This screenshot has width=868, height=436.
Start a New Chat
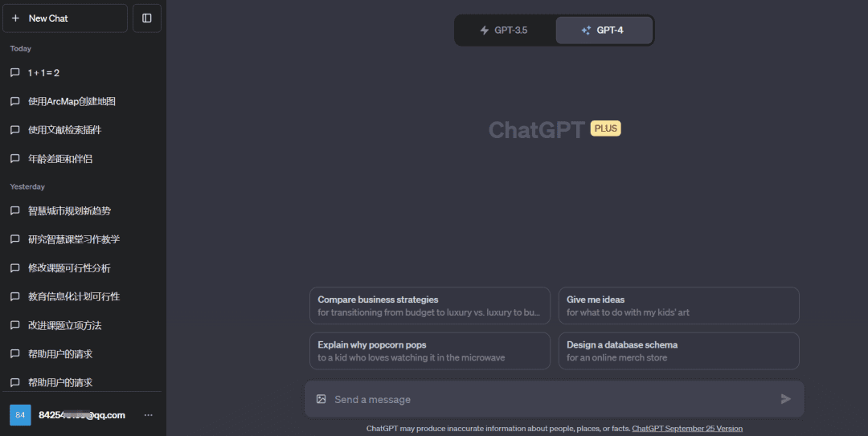[x=65, y=18]
